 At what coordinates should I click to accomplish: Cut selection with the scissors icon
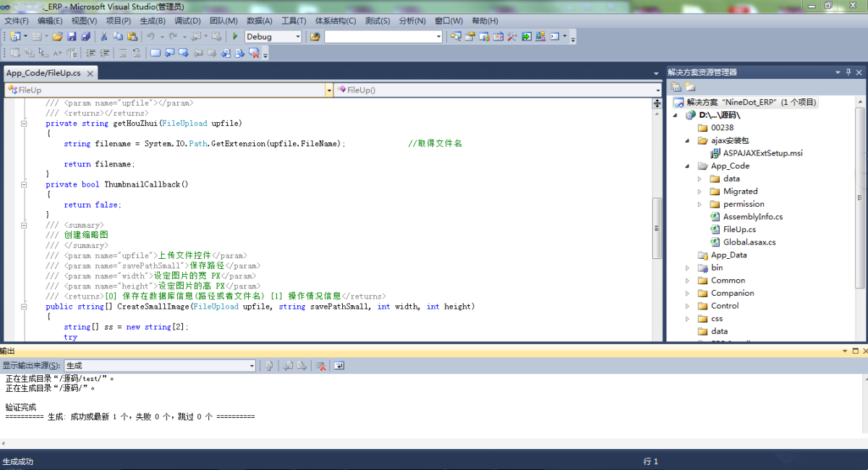click(103, 36)
